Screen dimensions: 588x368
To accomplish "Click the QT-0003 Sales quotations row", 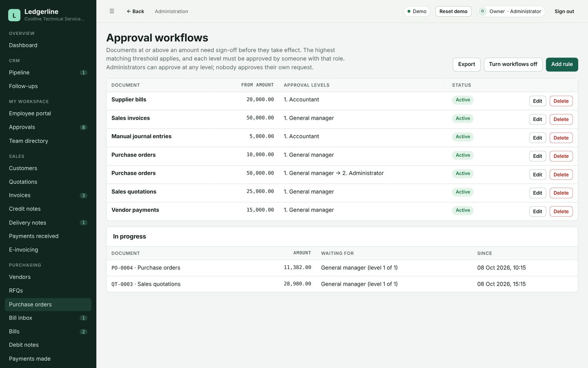I will [342, 284].
